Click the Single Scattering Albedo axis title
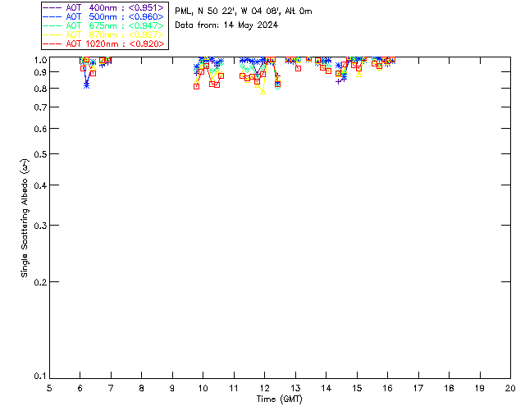525x420 pixels. coord(25,218)
